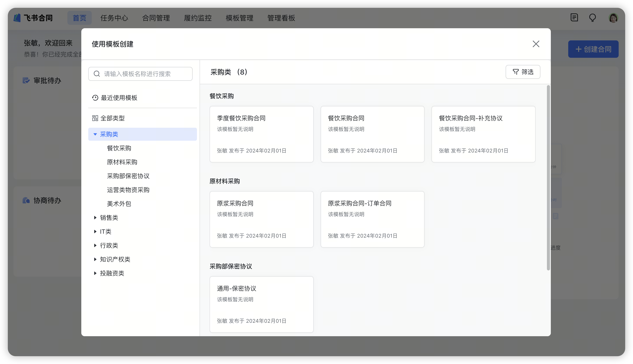Screen dimensions: 633x364
Task: Click the template list scrollbar
Action: coord(548,177)
